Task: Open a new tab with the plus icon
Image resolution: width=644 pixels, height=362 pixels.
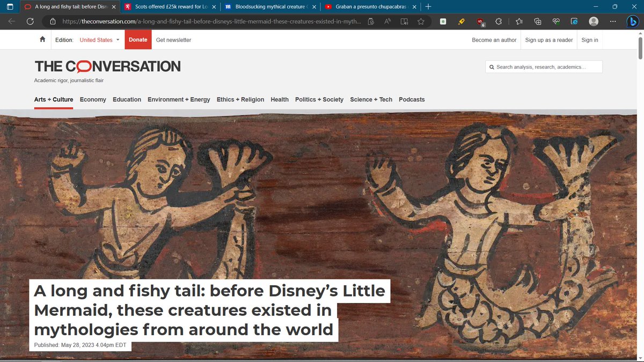Action: [x=428, y=6]
